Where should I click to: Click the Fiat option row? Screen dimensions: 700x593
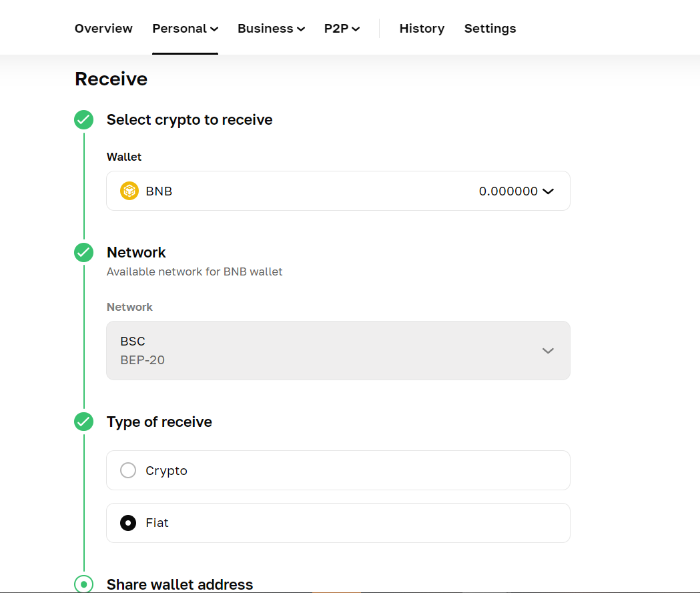pyautogui.click(x=338, y=523)
